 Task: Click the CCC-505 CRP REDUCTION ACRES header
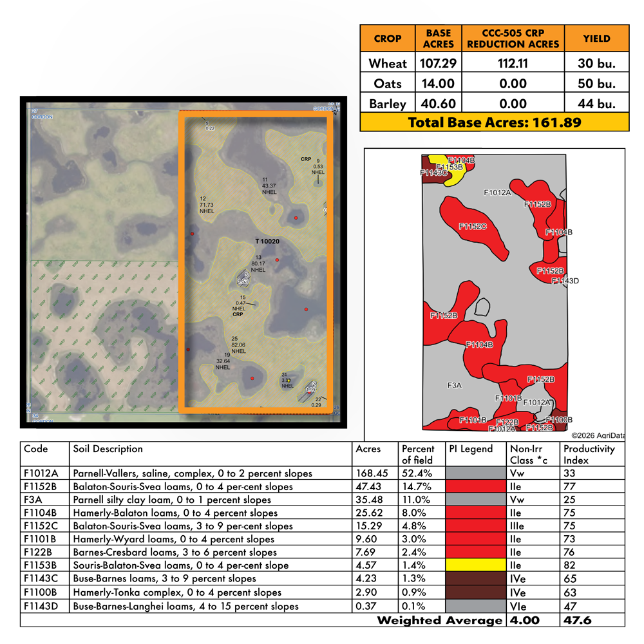[513, 38]
